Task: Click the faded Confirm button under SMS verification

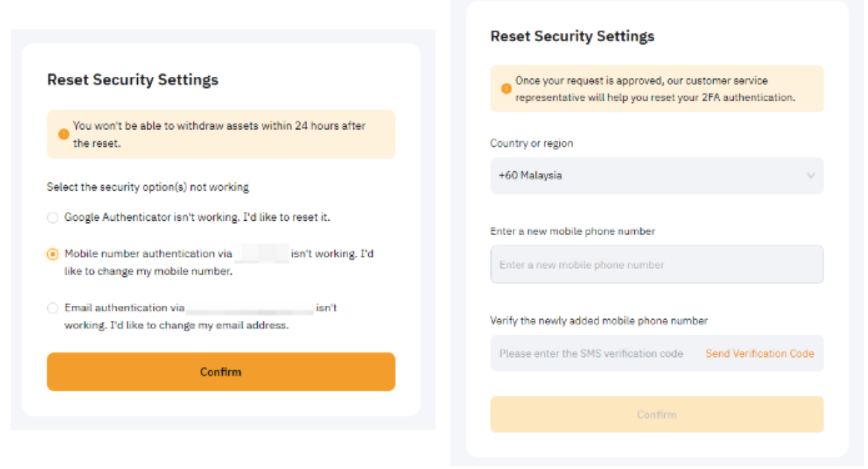Action: click(656, 414)
